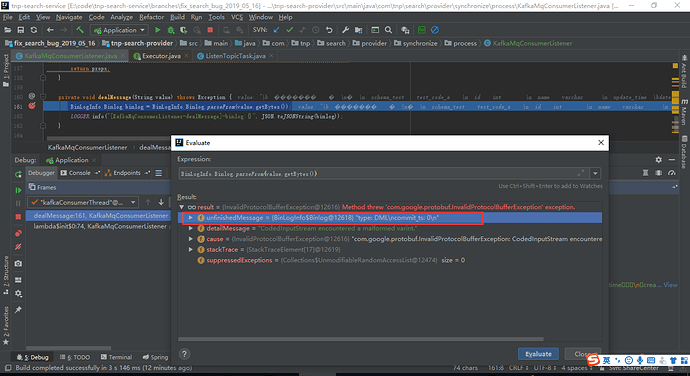The image size is (690, 376).
Task: Rerun Application in the debug panel
Action: point(18,174)
